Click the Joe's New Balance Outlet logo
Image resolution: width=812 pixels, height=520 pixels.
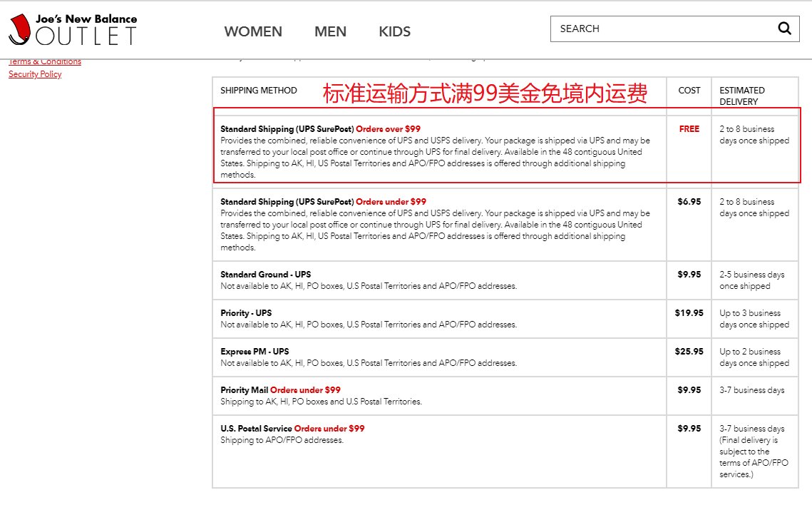coord(73,29)
